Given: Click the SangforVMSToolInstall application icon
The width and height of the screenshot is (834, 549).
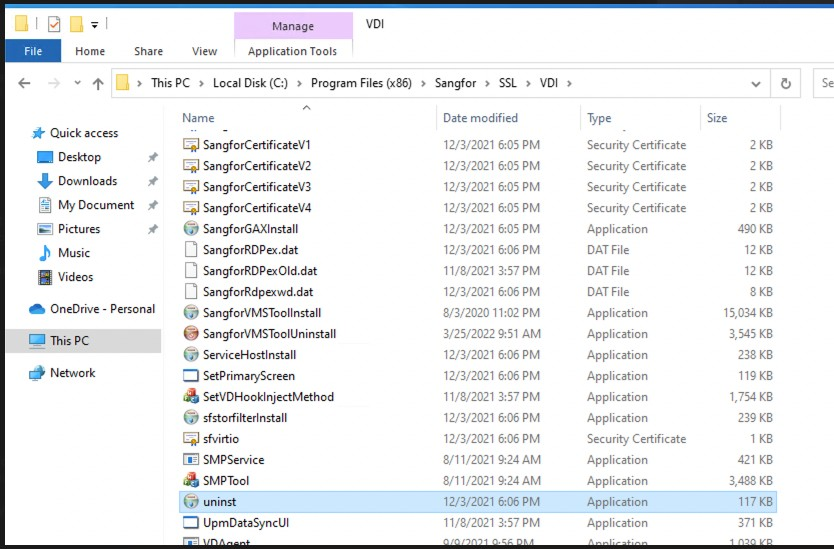Looking at the screenshot, I should 190,313.
